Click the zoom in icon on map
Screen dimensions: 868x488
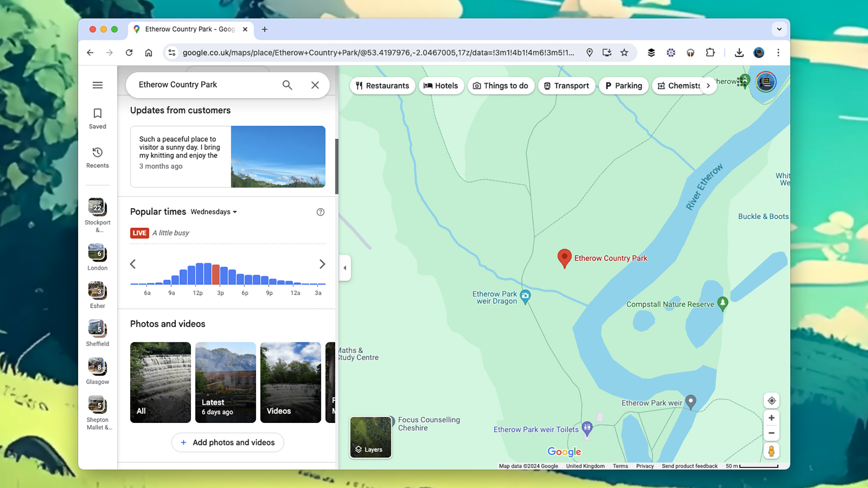771,418
